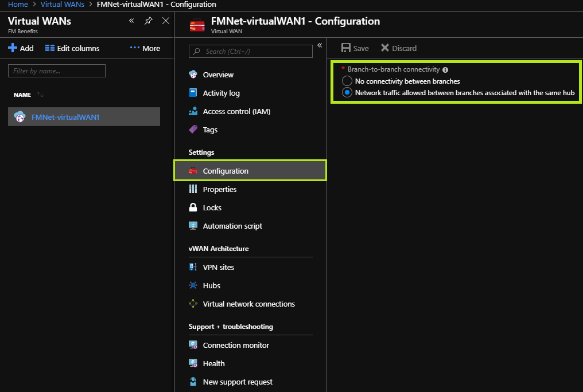Click the Add label text
The image size is (583, 392).
(27, 48)
